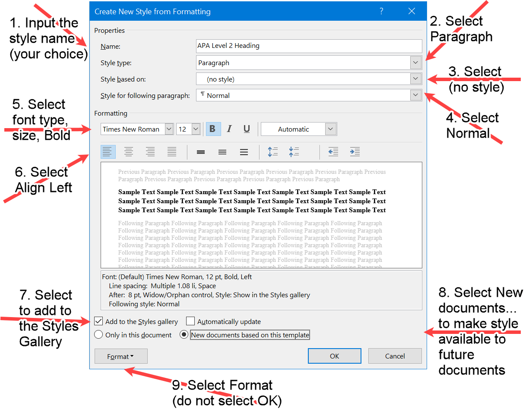
Task: Select Justify alignment
Action: [172, 151]
